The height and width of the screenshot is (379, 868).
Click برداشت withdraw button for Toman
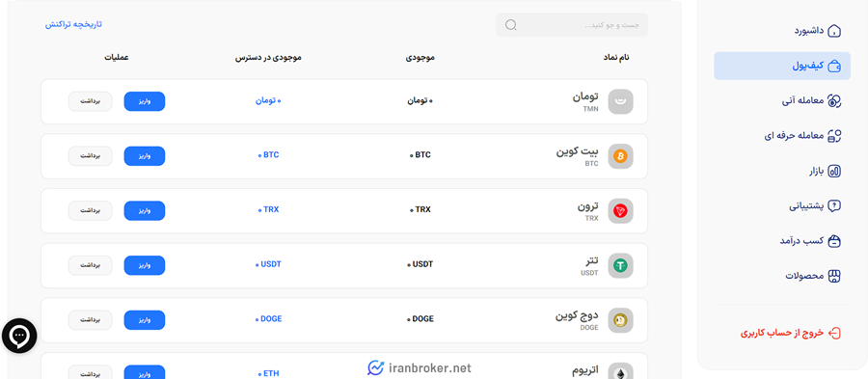point(91,101)
